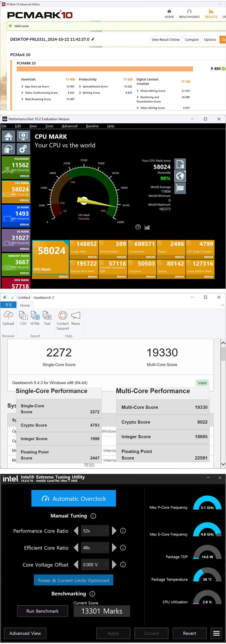Open the 파일 tab in Geekbench
This screenshot has height=644, width=226.
tap(8, 305)
